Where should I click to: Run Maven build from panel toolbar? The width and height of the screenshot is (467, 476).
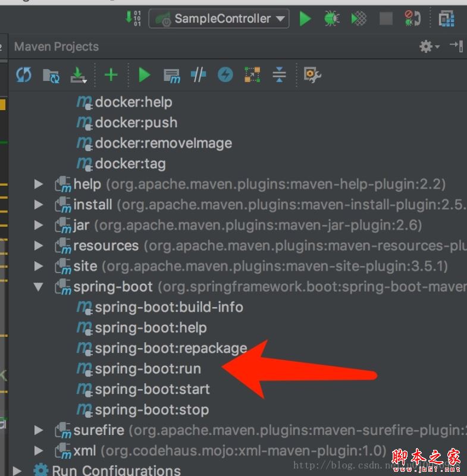(145, 75)
